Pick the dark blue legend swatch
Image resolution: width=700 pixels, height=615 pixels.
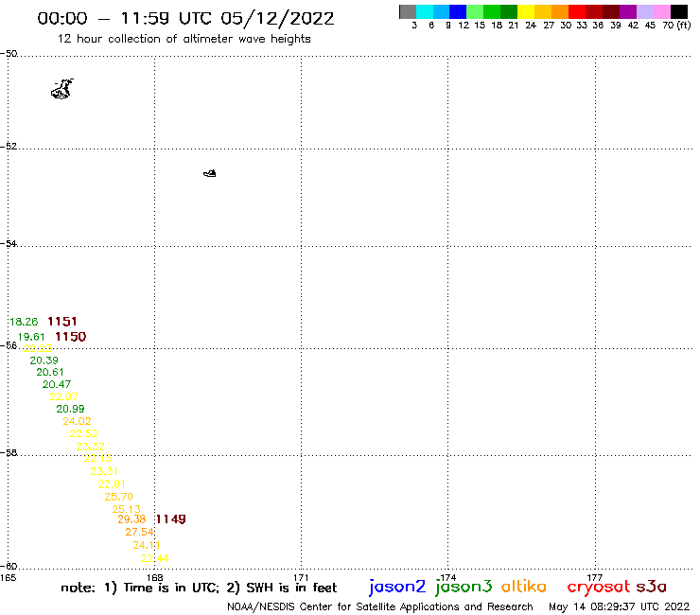pos(458,11)
